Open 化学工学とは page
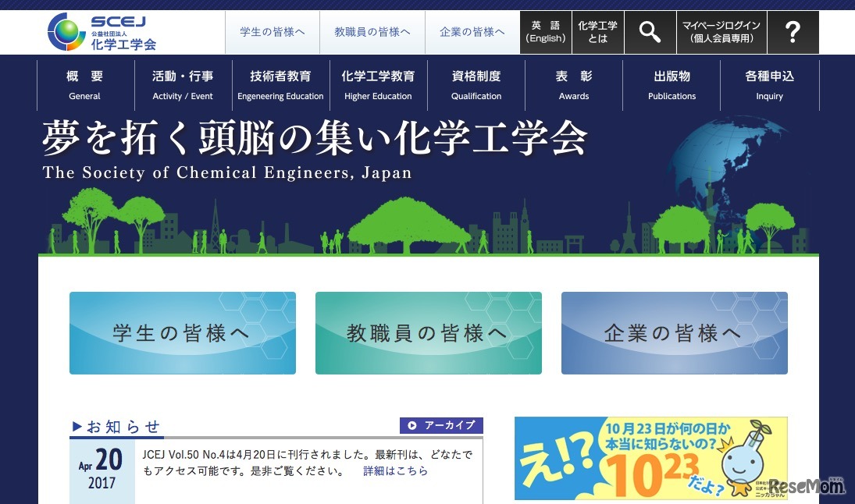 click(597, 32)
